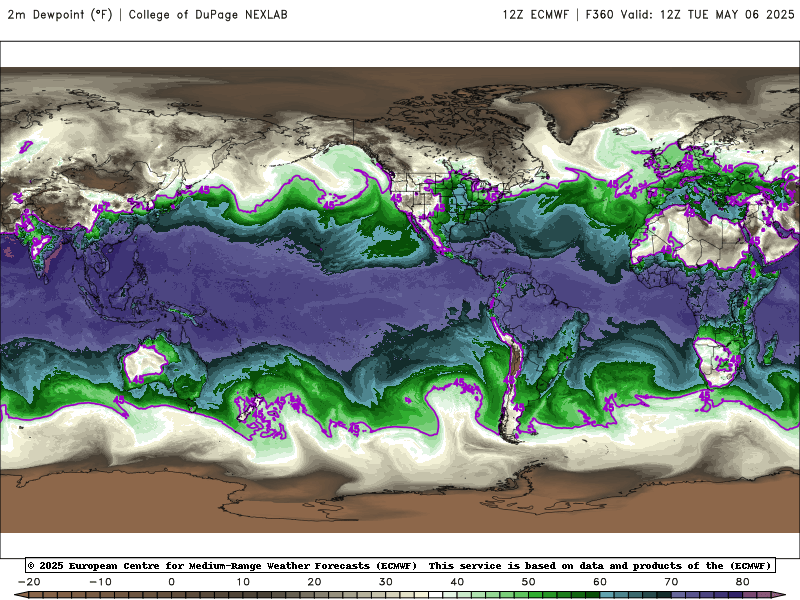The height and width of the screenshot is (600, 800).
Task: Click the "0" color scale label
Action: 171,582
